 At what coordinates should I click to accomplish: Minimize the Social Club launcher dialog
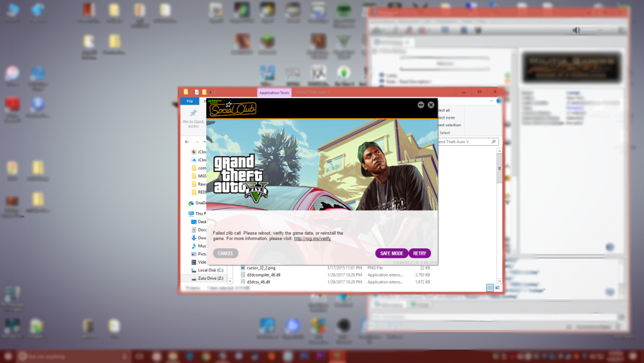click(x=421, y=104)
